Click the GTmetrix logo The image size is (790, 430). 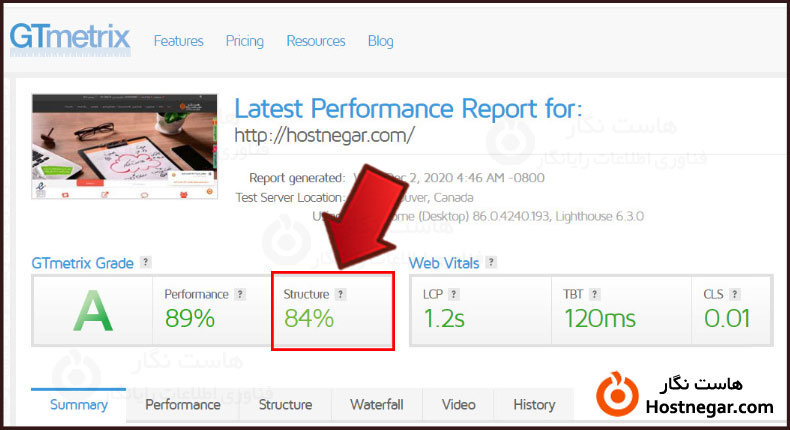(x=70, y=38)
